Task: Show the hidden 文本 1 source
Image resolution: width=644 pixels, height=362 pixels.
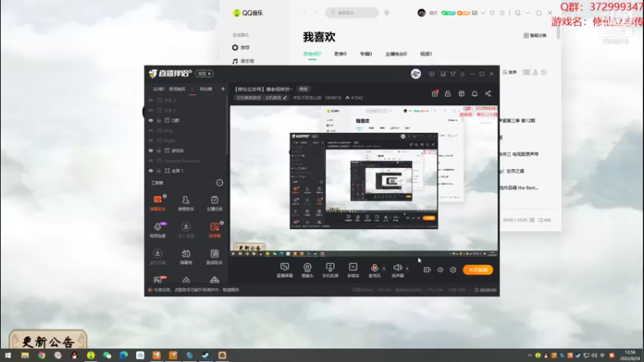Action: (151, 100)
